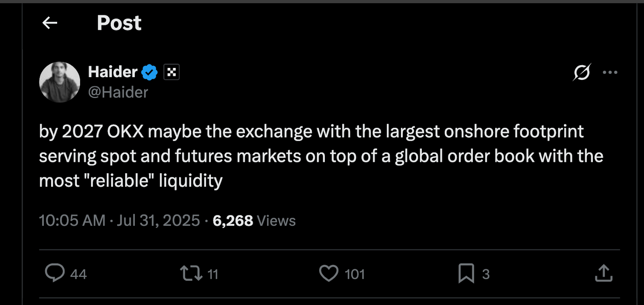
Task: Click the reply speech bubble icon
Action: [x=55, y=273]
